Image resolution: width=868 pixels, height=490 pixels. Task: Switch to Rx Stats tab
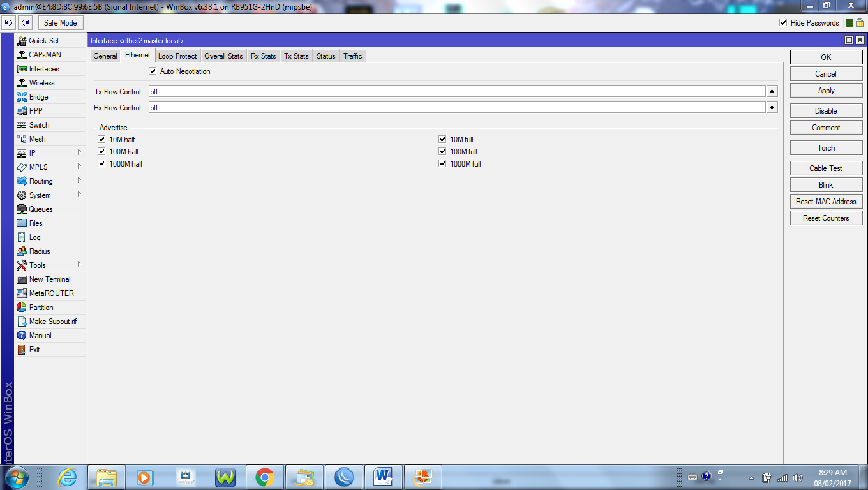[x=264, y=56]
